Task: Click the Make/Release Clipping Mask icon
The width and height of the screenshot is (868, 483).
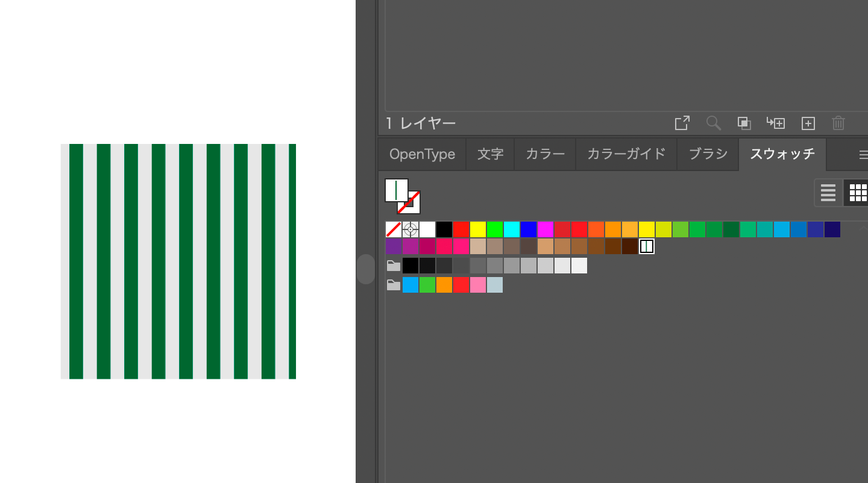Action: pos(744,123)
